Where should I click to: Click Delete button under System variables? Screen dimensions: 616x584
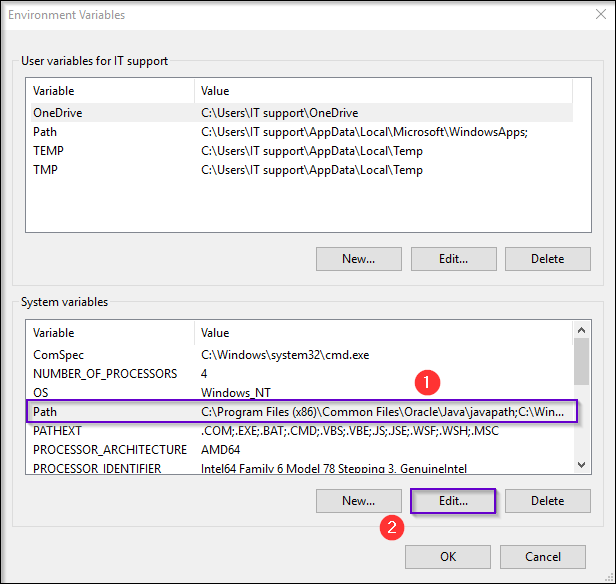coord(547,500)
